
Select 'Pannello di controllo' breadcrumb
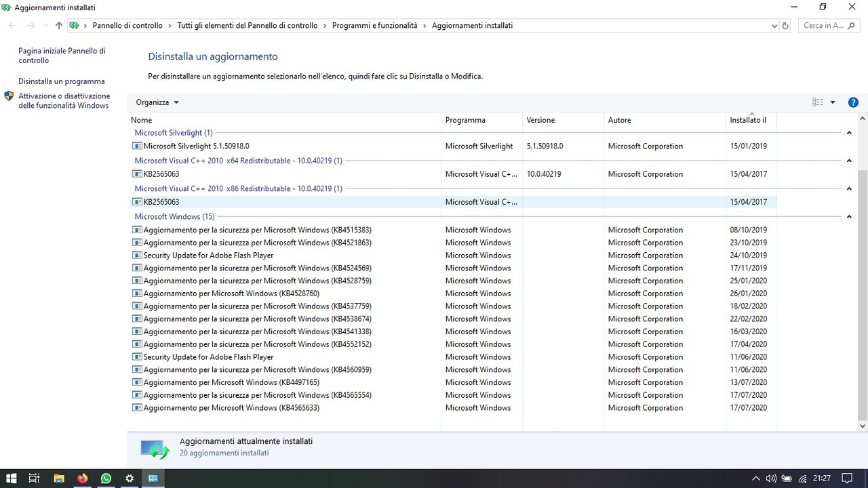pos(127,26)
